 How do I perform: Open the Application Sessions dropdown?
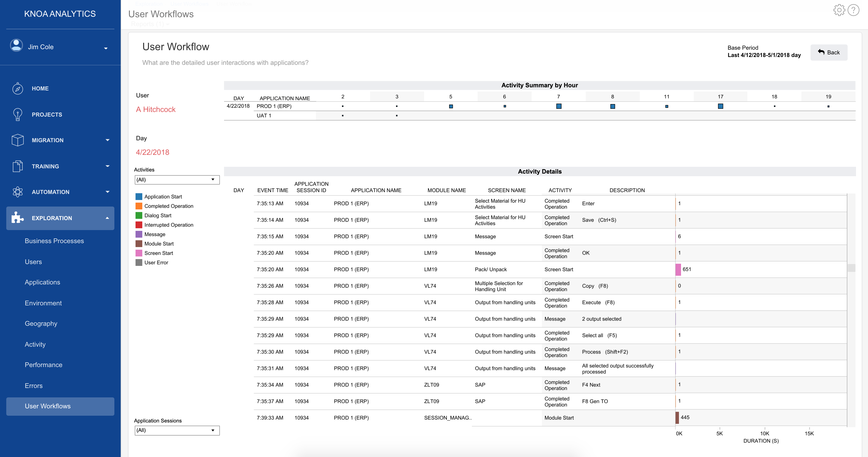177,430
